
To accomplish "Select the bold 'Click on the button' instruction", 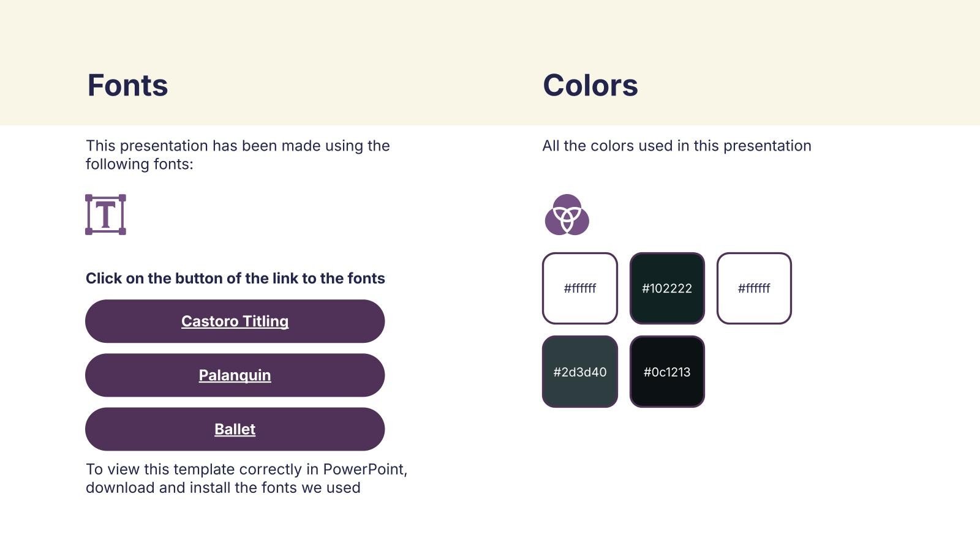I will pyautogui.click(x=235, y=279).
